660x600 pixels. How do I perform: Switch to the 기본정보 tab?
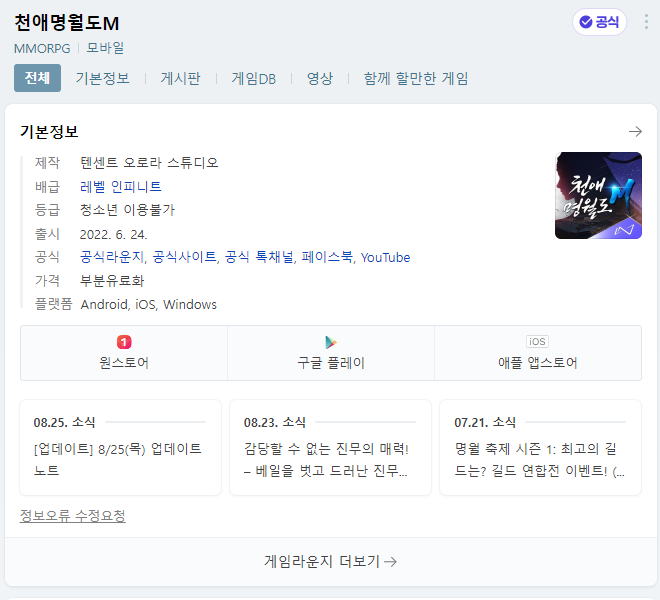point(102,78)
